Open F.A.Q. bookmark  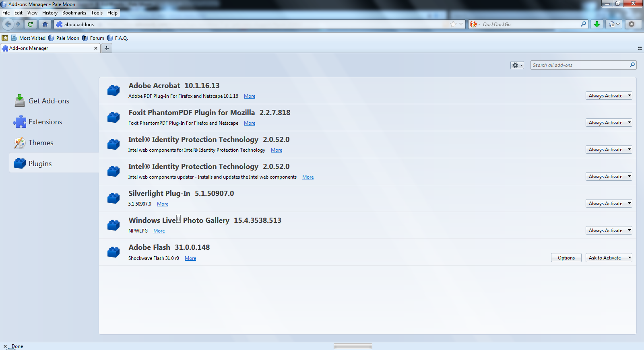pos(118,38)
